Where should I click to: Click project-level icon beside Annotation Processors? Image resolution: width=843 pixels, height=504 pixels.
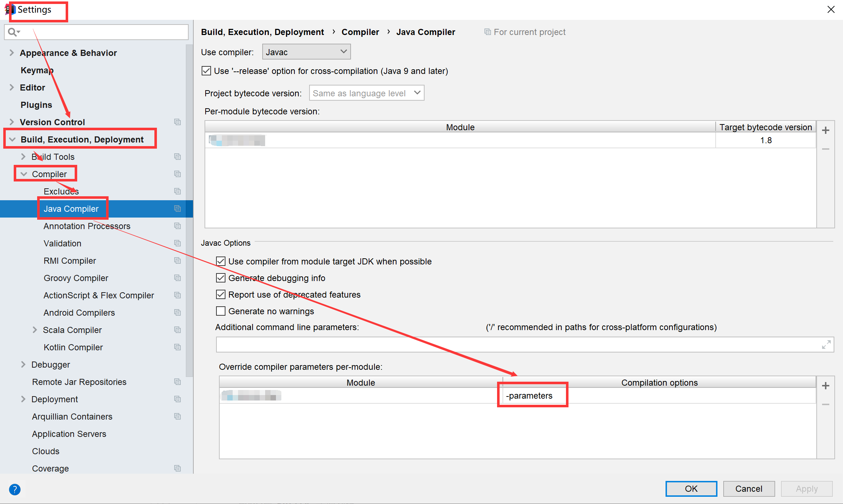pos(177,226)
